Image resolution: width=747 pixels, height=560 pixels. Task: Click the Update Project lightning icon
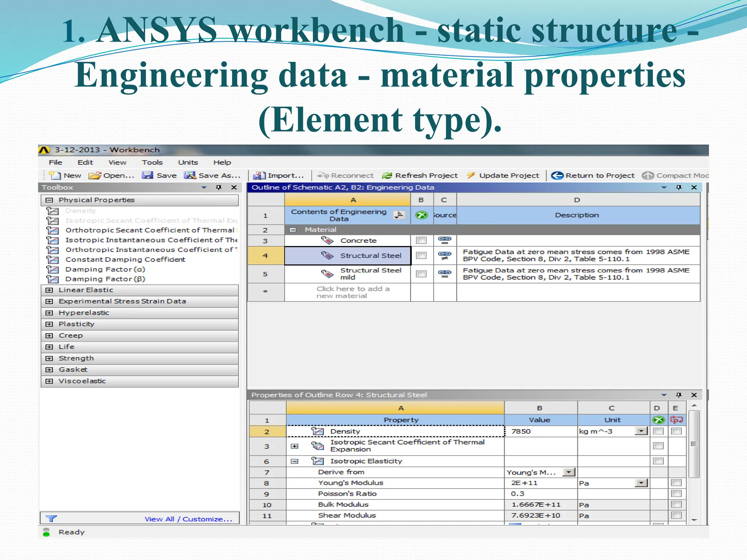(471, 175)
